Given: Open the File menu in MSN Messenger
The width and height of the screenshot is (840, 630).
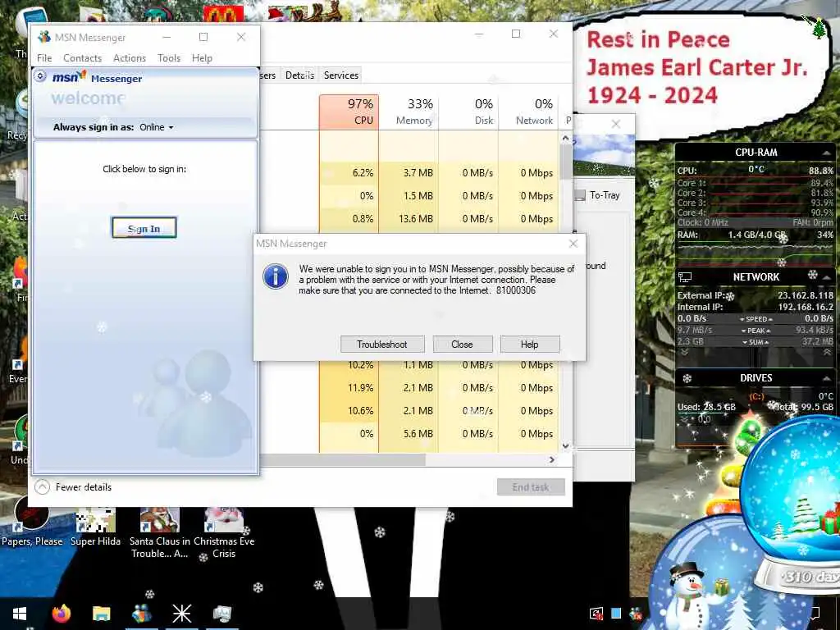Looking at the screenshot, I should click(44, 58).
